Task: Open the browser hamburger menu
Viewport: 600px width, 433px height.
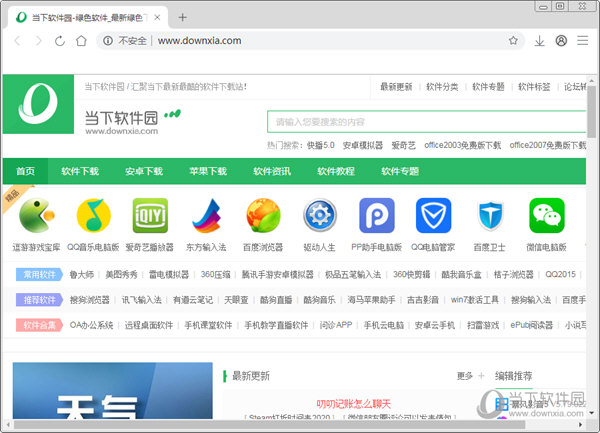Action: [x=582, y=41]
